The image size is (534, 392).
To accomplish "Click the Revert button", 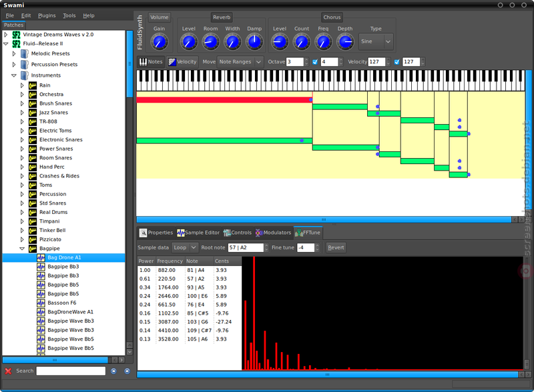I will [336, 247].
